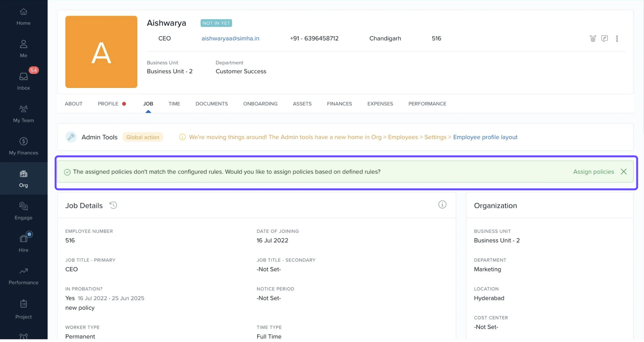This screenshot has height=342, width=644.
Task: Switch to the TIME tab
Action: pos(174,104)
